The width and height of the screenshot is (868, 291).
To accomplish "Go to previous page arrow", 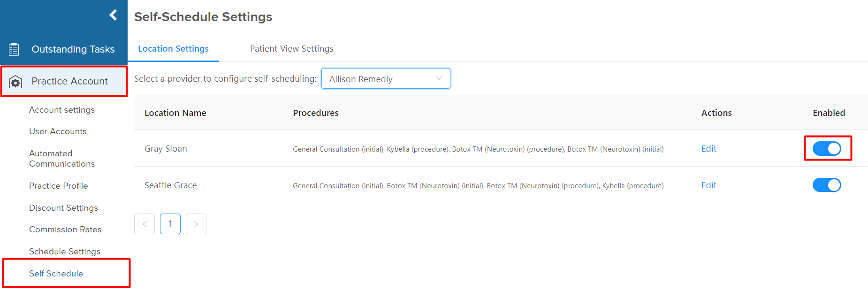I will click(145, 224).
